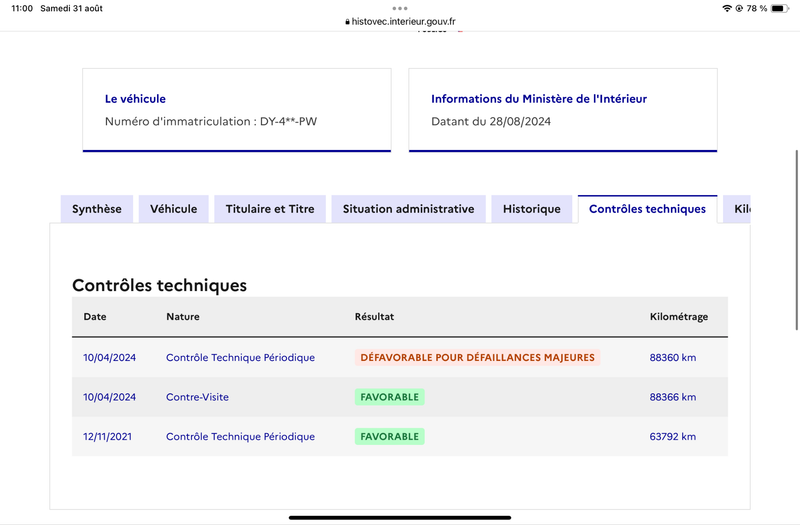The image size is (800, 525).
Task: Click the histovec.interieur.gouv.fr address bar
Action: click(x=400, y=21)
